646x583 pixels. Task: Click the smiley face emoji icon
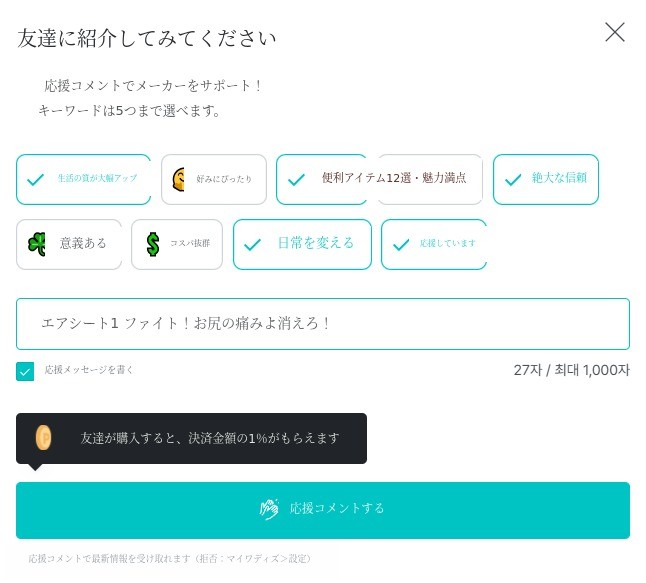tap(178, 179)
